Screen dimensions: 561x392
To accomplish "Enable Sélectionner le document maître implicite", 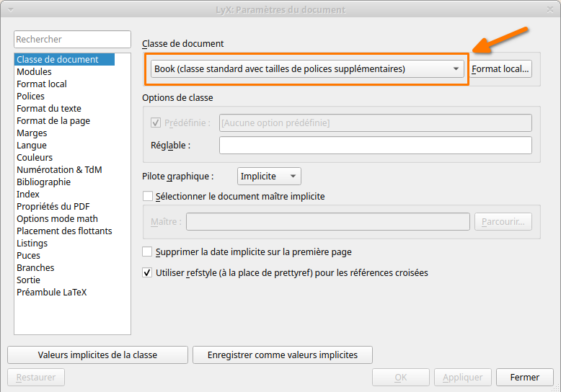I will [148, 196].
